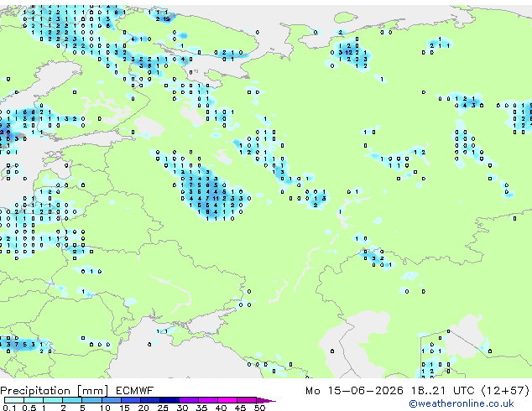The width and height of the screenshot is (532, 411).
Task: Click the date 'Mo 15-06-2026' text
Action: 354,391
